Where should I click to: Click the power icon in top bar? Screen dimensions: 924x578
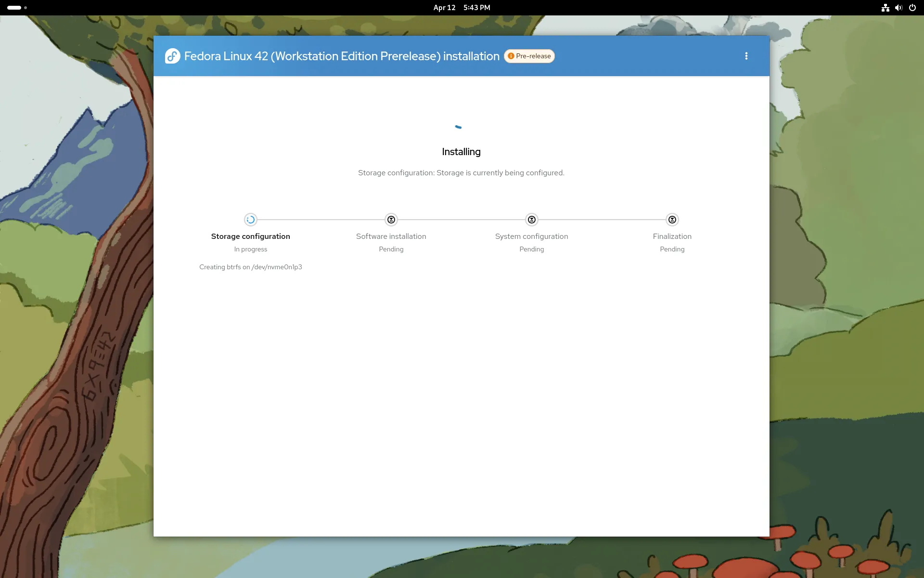coord(912,8)
